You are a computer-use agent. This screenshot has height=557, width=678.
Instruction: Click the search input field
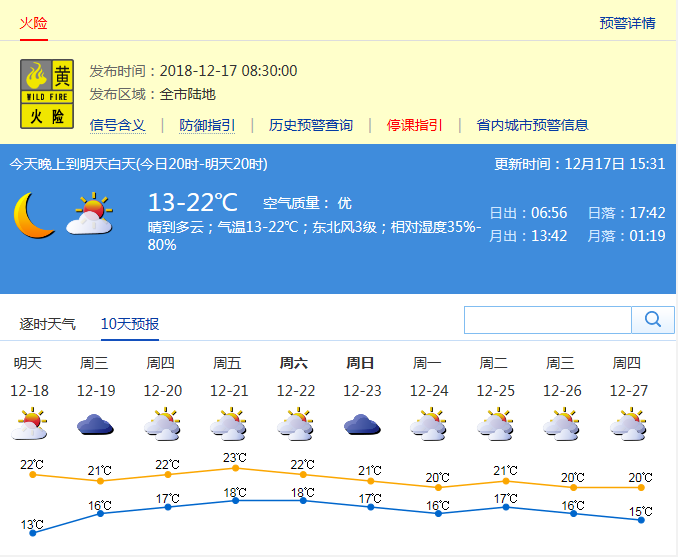click(x=548, y=319)
